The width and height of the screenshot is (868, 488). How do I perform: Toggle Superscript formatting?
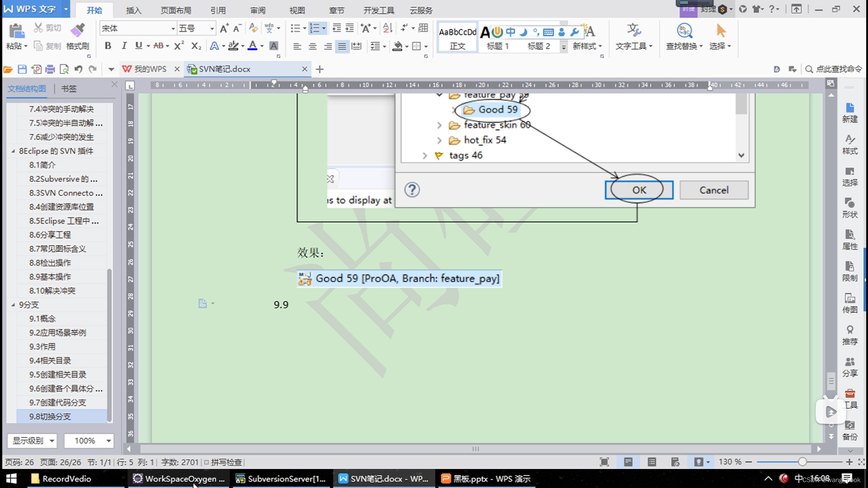click(x=179, y=46)
